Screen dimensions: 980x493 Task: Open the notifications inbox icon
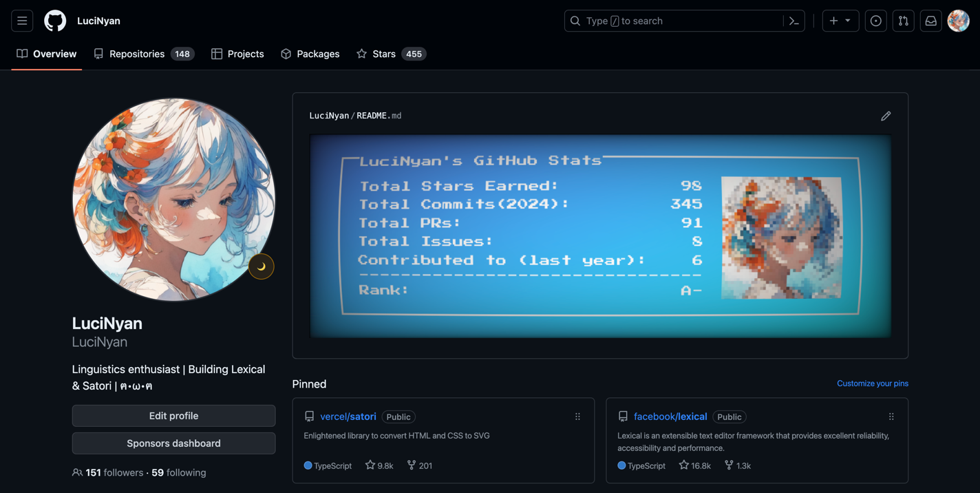tap(930, 21)
